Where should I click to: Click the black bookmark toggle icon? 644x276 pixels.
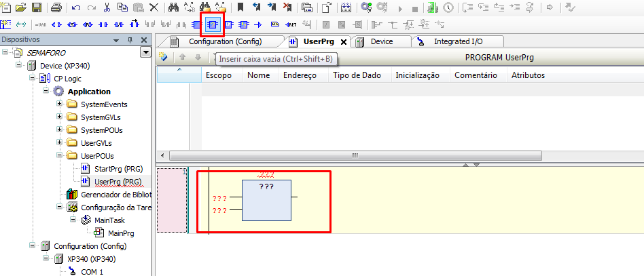click(x=240, y=8)
